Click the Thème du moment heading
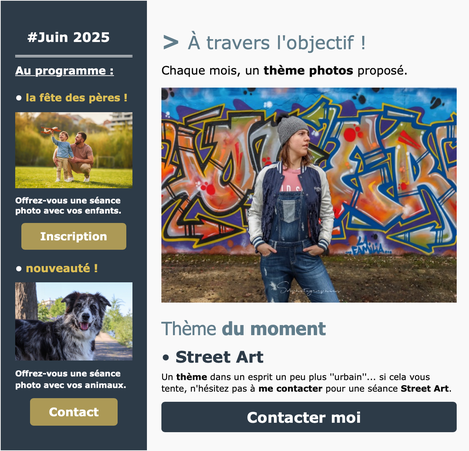The height and width of the screenshot is (451, 469). (243, 329)
